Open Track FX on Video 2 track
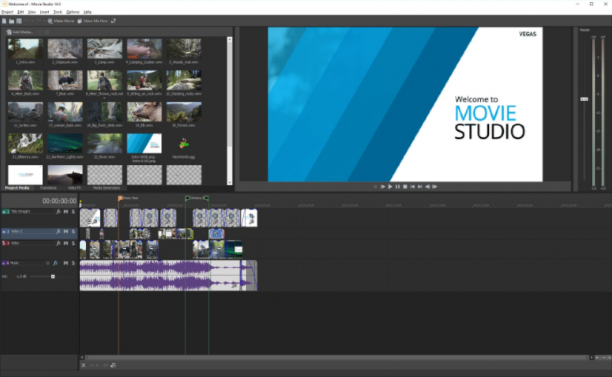 pos(58,231)
